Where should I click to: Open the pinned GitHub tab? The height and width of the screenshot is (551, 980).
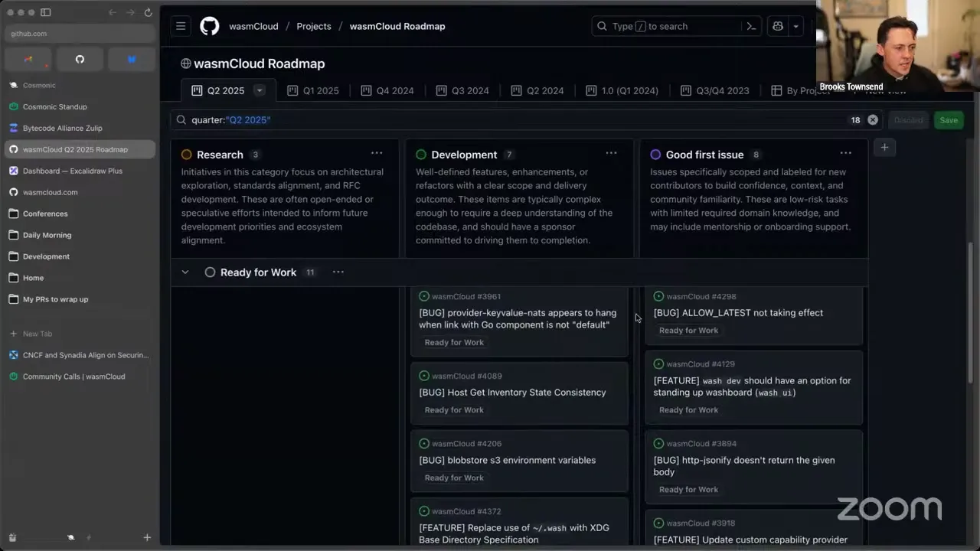tap(80, 59)
